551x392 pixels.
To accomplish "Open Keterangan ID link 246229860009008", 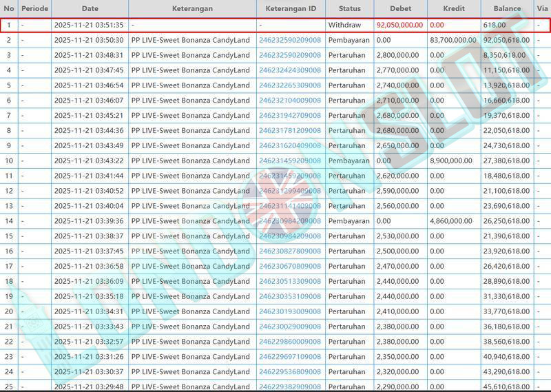I will 290,342.
